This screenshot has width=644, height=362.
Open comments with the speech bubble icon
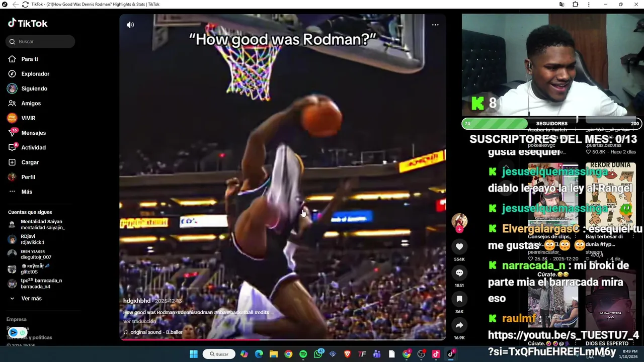coord(459,273)
